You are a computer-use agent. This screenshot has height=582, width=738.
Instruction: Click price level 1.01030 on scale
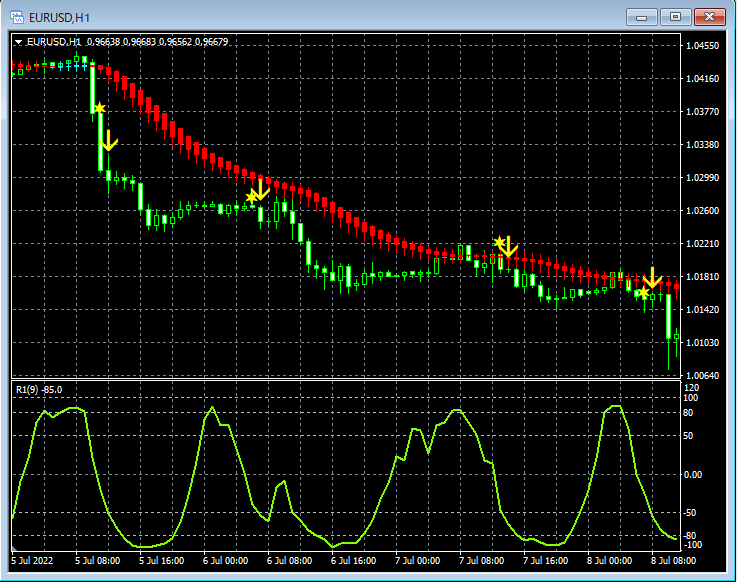pyautogui.click(x=703, y=343)
